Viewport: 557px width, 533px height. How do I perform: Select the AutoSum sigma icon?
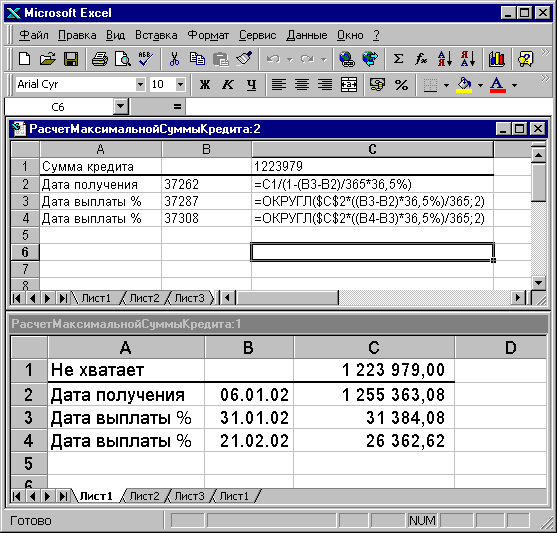[398, 59]
